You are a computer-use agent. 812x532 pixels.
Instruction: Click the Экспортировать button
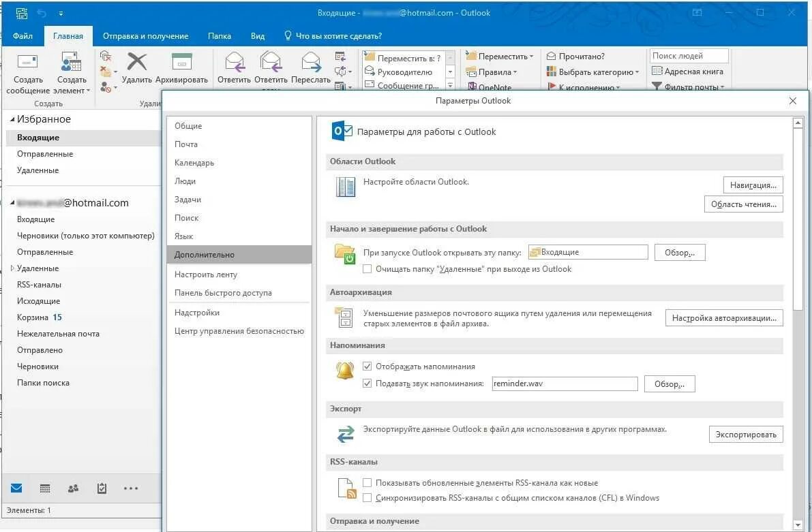(746, 434)
